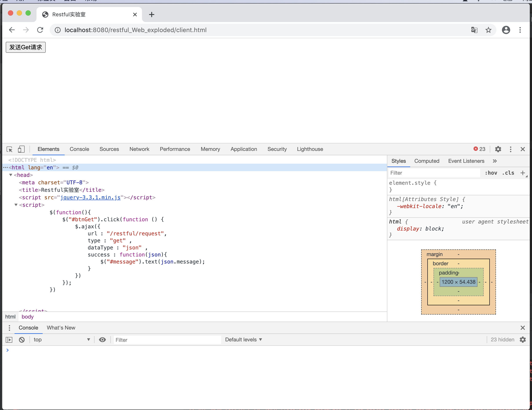Screen dimensions: 532x410
Task: Click the browser back arrow
Action: tap(12, 30)
